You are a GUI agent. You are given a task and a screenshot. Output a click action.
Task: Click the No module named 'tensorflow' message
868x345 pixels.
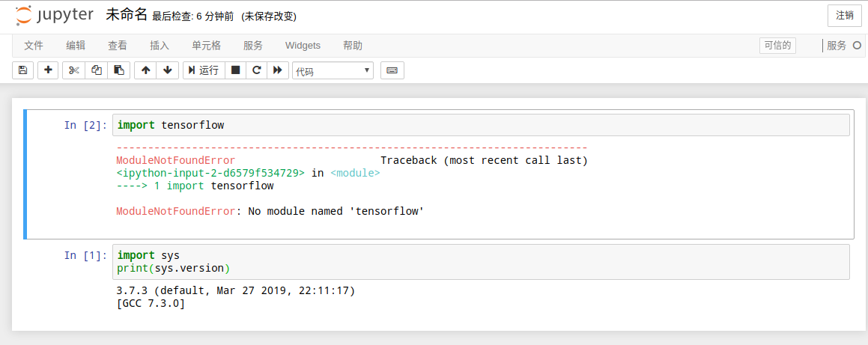pyautogui.click(x=336, y=211)
